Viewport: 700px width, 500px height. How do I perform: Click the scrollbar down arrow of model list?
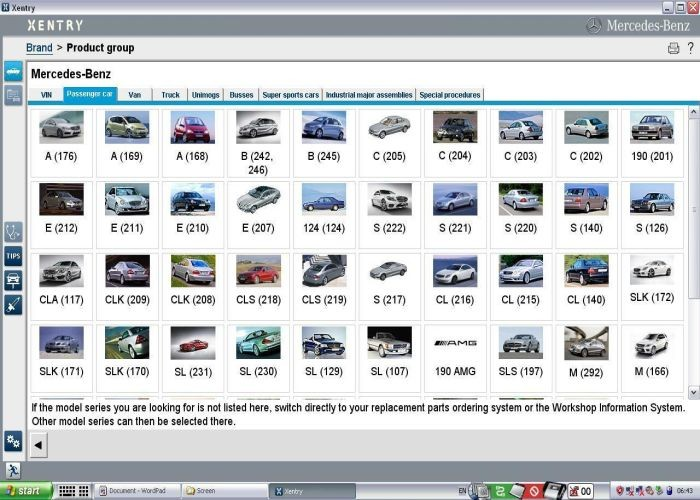[694, 393]
